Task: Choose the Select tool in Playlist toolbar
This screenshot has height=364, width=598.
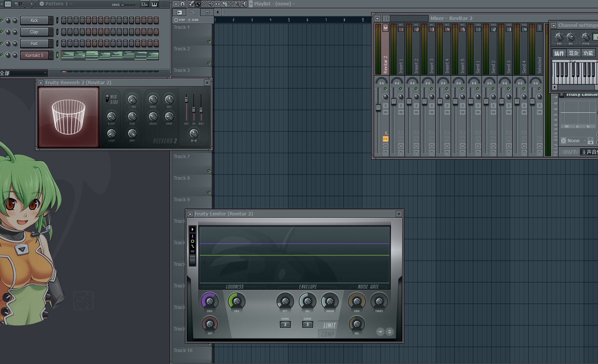Action: [x=231, y=4]
